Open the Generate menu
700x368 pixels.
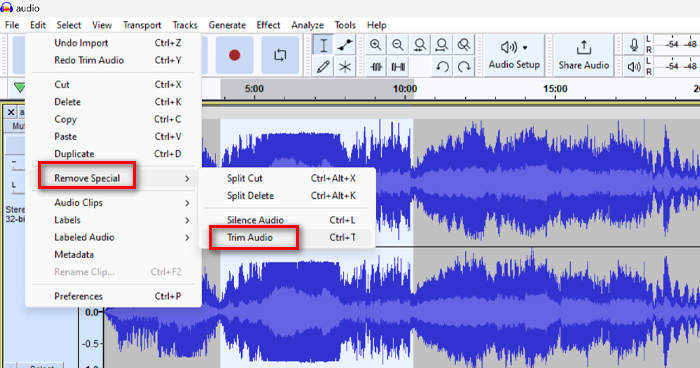pos(227,25)
